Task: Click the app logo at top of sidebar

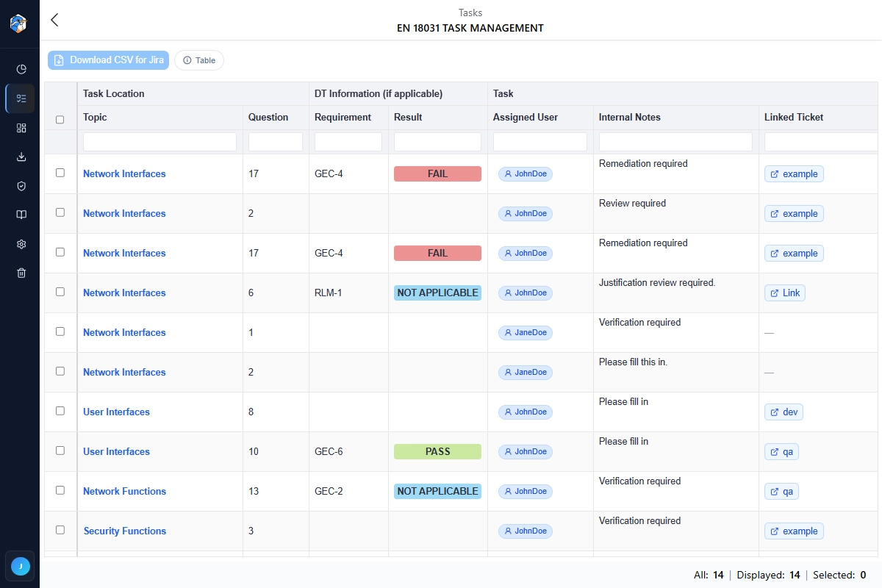Action: click(x=19, y=23)
